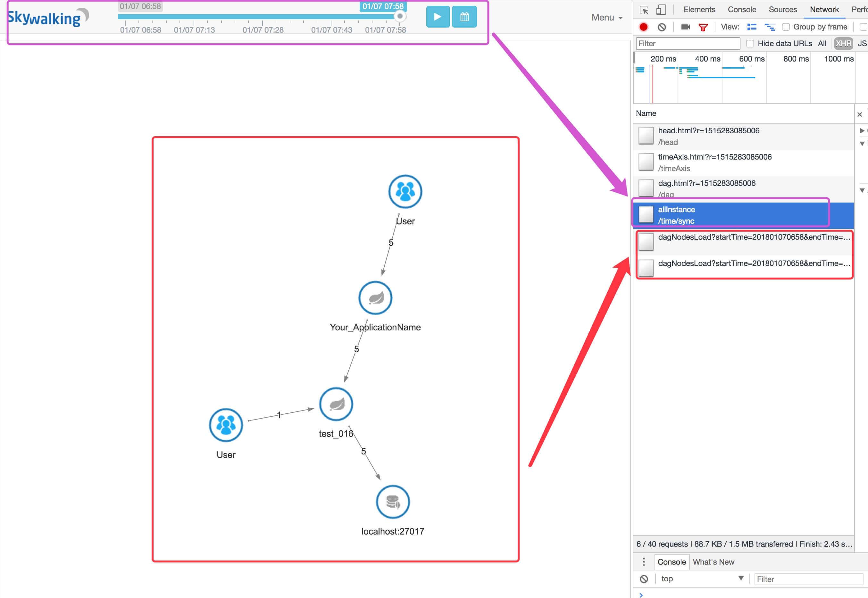Enable the Group by frame checkbox
This screenshot has height=598, width=868.
[786, 27]
